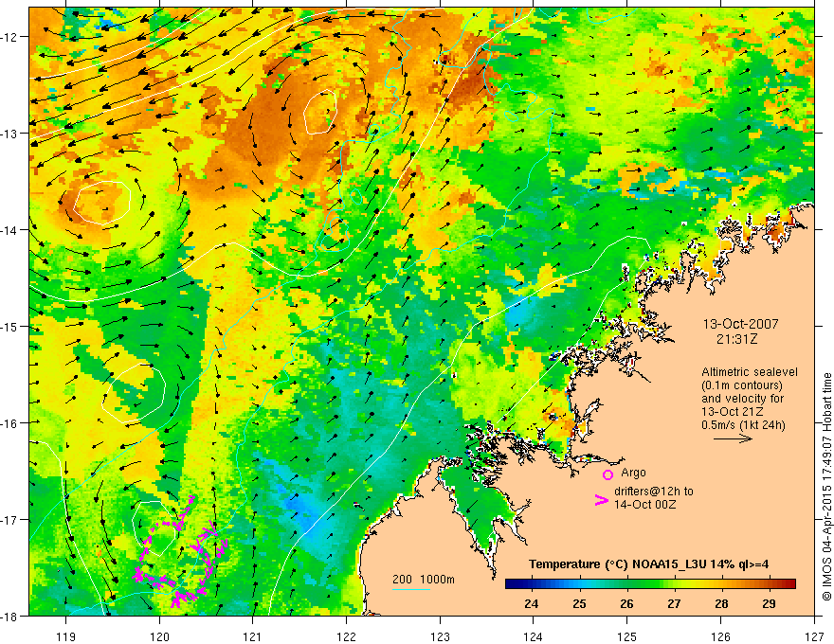Viewport: 834px width, 644px height.
Task: Click the magenta drifter track cluster
Action: (x=181, y=552)
